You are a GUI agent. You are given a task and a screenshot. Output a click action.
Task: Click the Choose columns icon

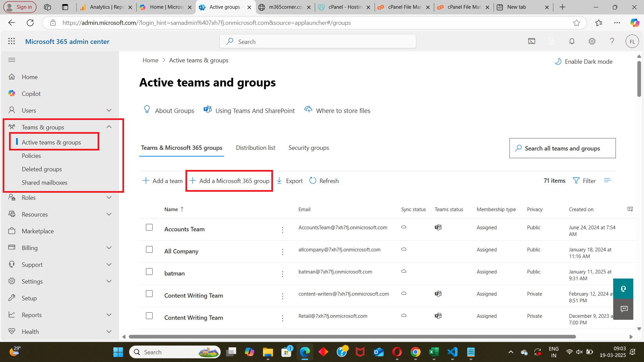point(630,209)
